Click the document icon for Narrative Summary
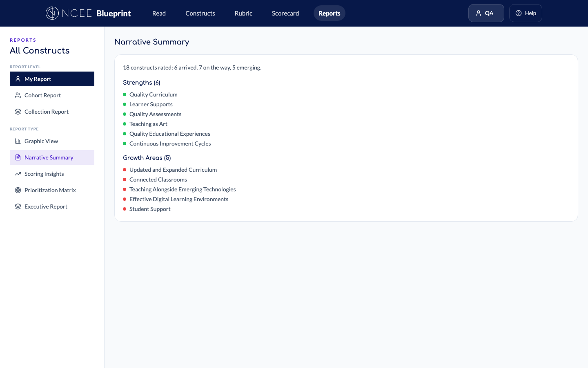 [x=18, y=157]
